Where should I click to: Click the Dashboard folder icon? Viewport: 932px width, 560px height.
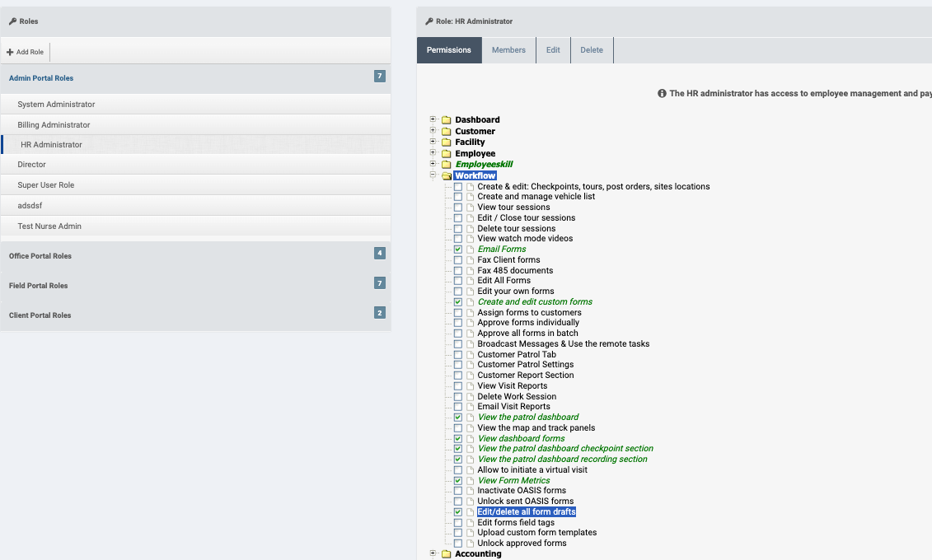point(446,120)
